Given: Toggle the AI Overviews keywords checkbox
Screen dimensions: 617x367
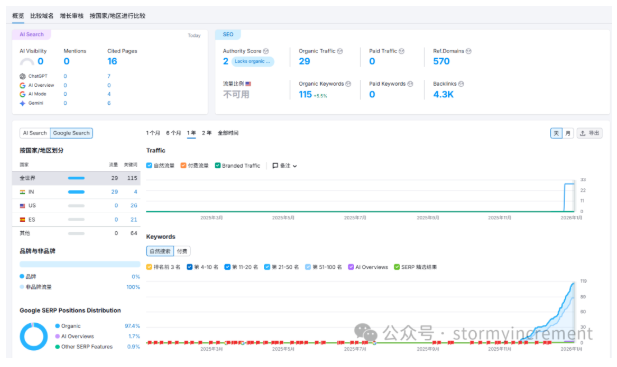Looking at the screenshot, I should pyautogui.click(x=351, y=267).
